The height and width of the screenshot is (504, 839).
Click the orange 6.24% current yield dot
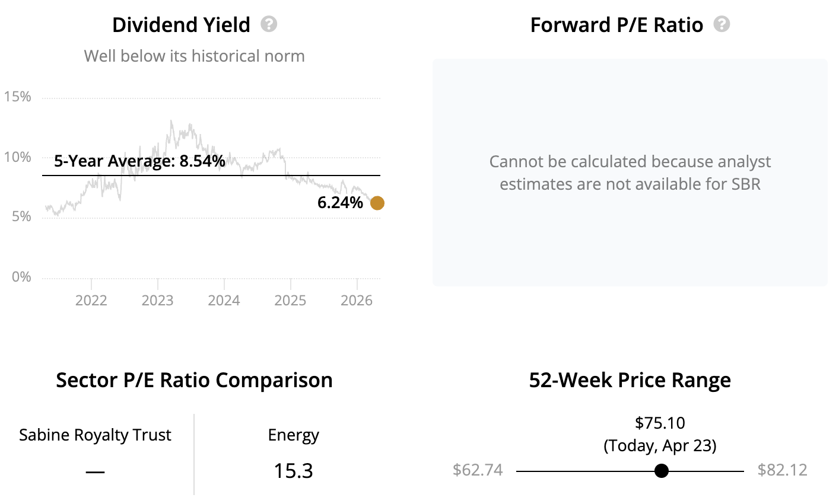(x=377, y=203)
